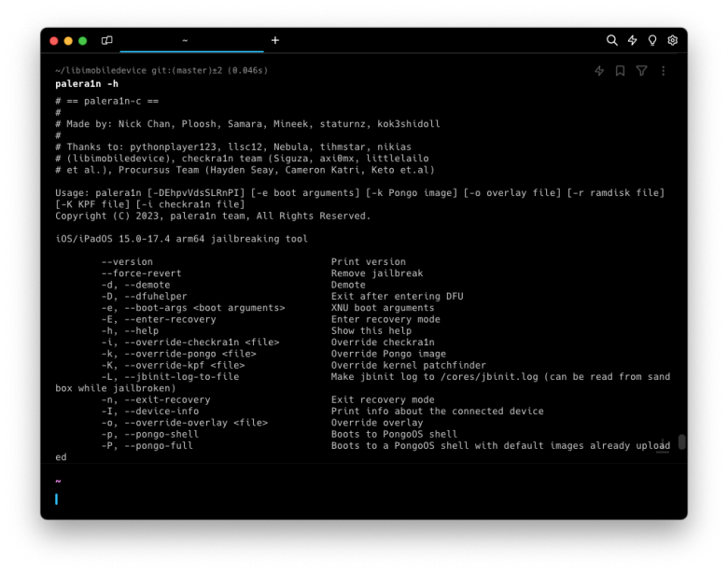Click the 'Usage: palera1n [-DEhpvVdsSLRnPI]' line
728x573 pixels.
360,193
